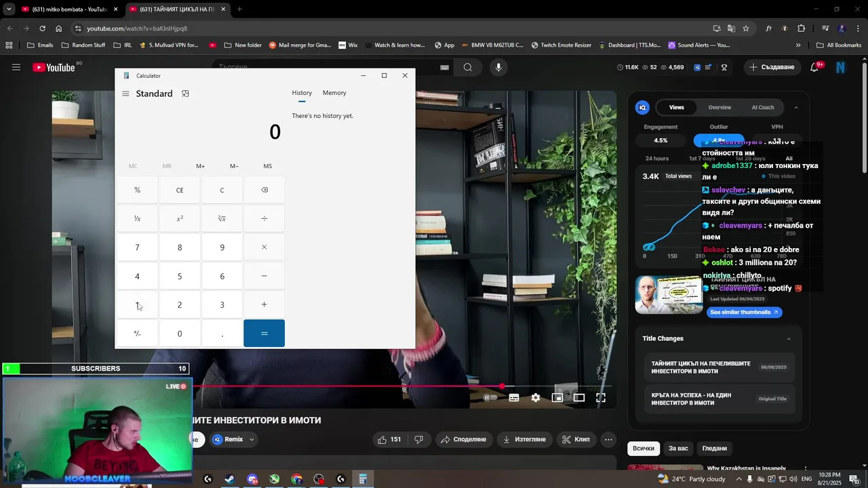Open the YouTube guide hamburger menu

[16, 67]
